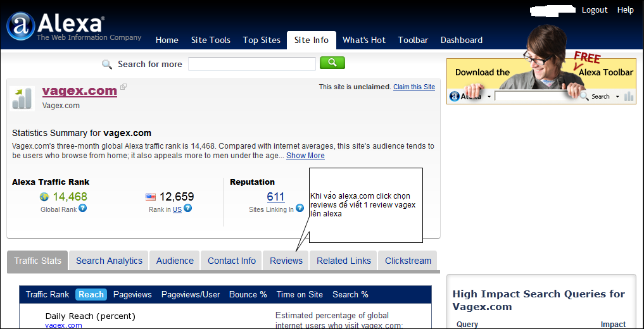Click the Sites Linking In help icon
The image size is (644, 329).
300,208
